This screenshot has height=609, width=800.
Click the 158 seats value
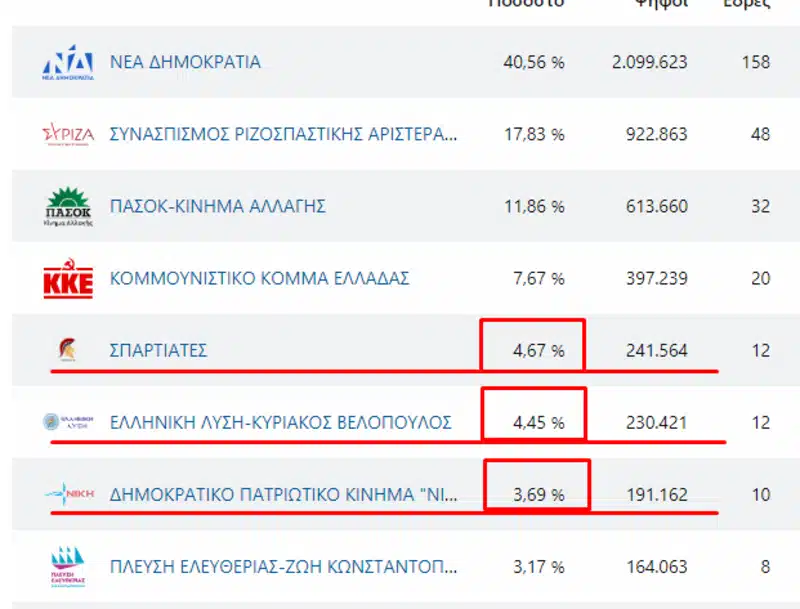click(756, 62)
